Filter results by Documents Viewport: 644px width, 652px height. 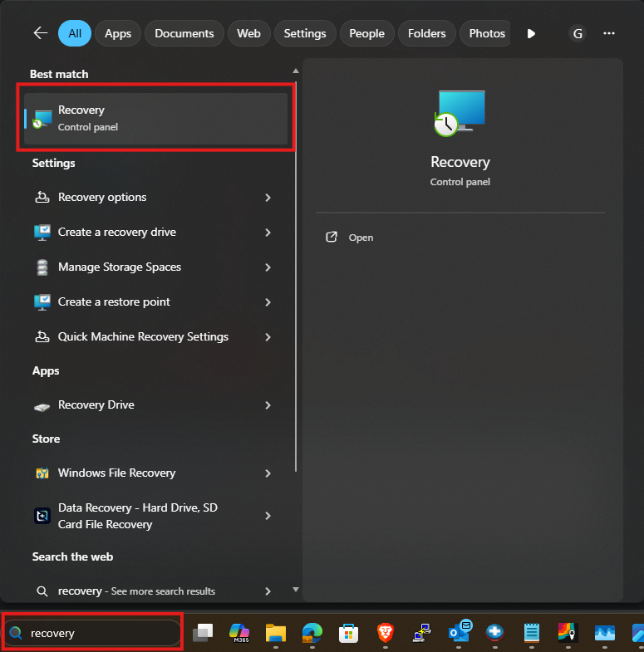(184, 33)
